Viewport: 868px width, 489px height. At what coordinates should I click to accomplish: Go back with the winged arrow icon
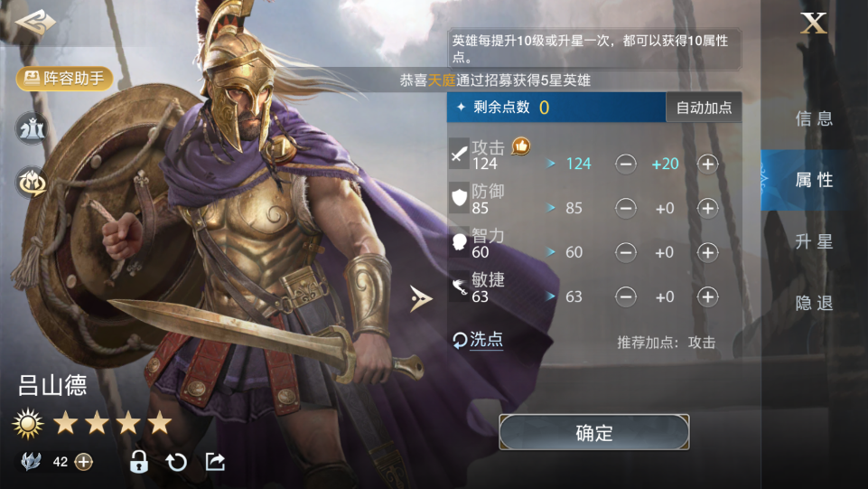pyautogui.click(x=35, y=23)
